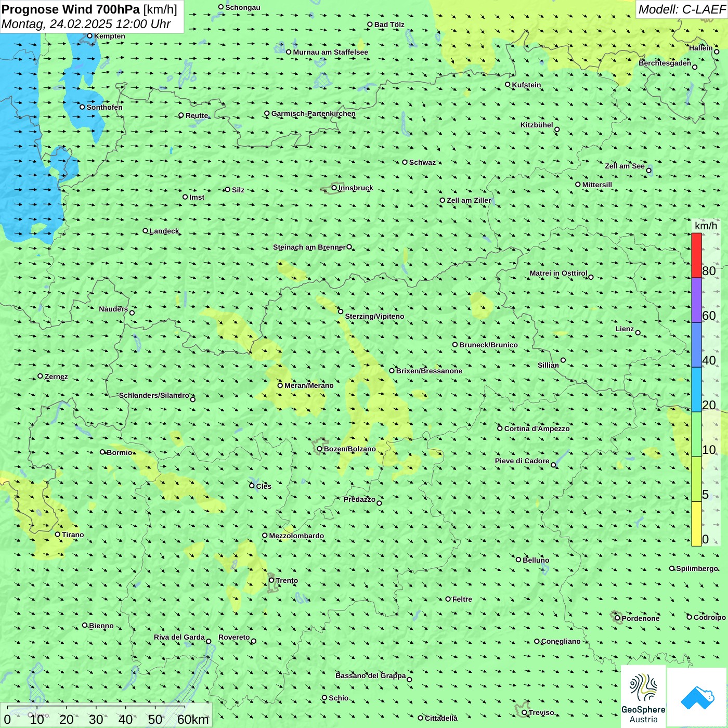Click the Feltre location circle

448,599
